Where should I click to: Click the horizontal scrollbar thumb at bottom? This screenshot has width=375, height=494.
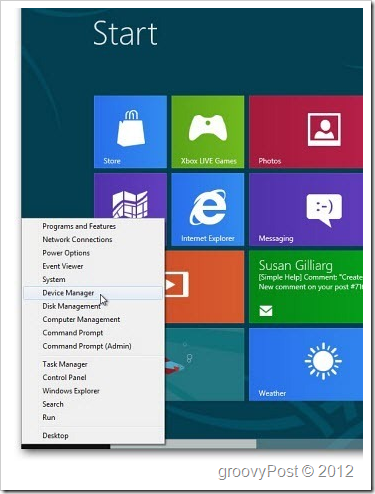184,444
